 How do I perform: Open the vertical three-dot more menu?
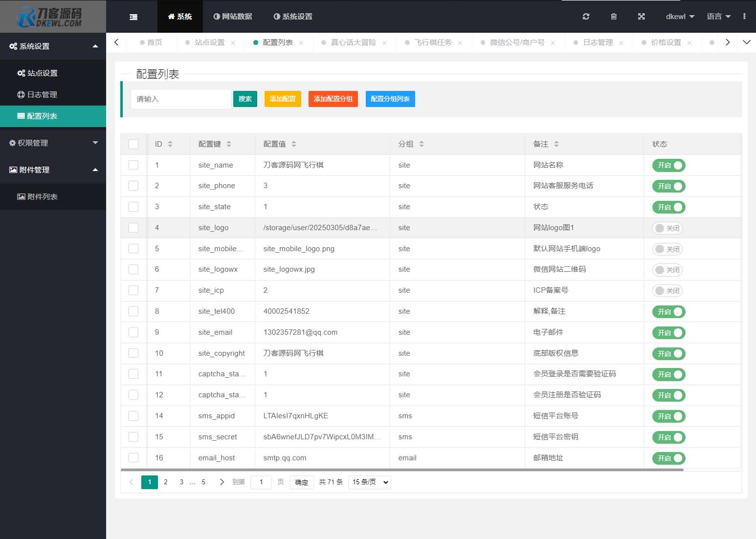coord(744,17)
